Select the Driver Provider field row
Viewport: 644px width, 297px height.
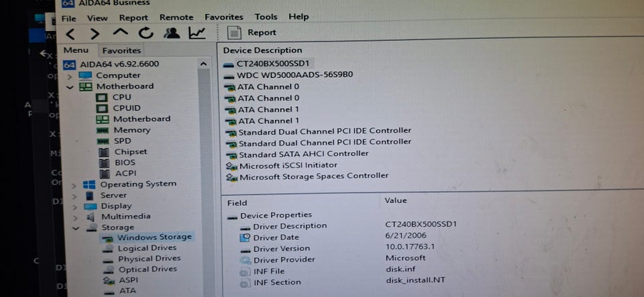coord(284,259)
